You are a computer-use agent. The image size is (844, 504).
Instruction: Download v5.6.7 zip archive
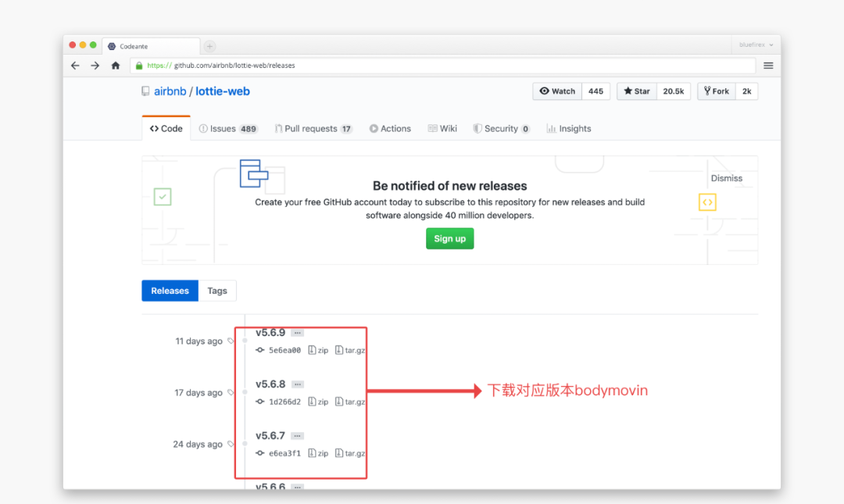click(318, 453)
